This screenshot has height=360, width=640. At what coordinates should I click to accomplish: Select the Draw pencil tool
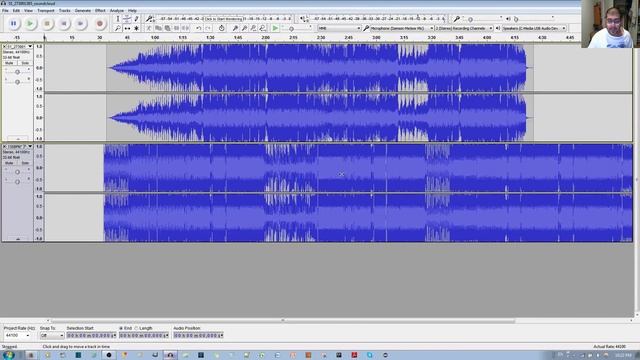[136, 19]
